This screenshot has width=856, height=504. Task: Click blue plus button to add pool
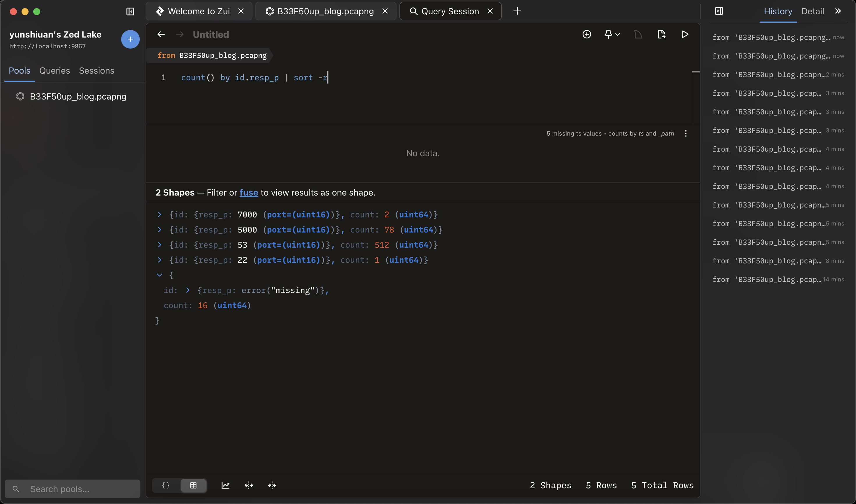130,39
